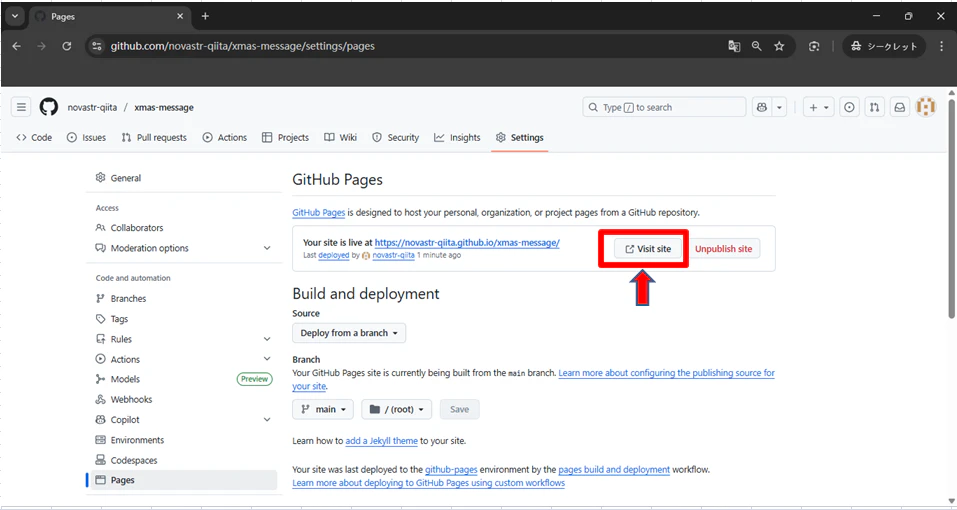Image resolution: width=957 pixels, height=510 pixels.
Task: Click the Save button
Action: tap(460, 409)
